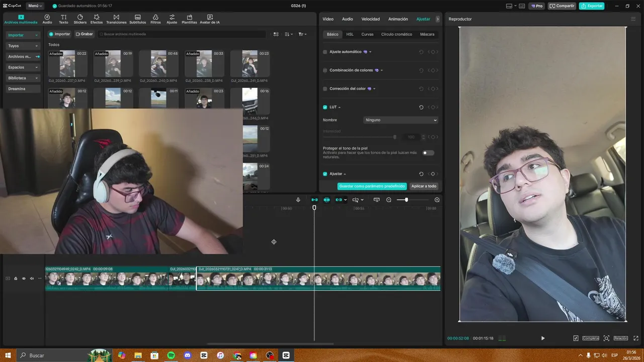Hide the timeline track with eye icon
The width and height of the screenshot is (644, 362).
[24, 279]
